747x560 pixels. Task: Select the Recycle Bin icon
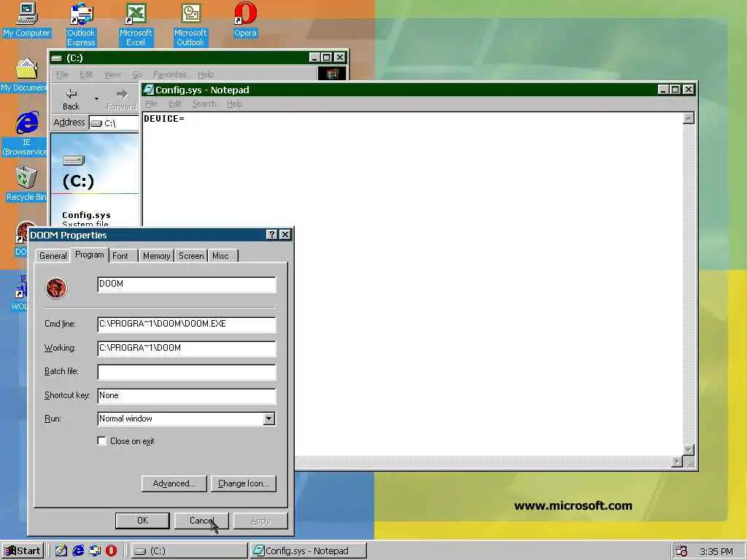(x=26, y=183)
